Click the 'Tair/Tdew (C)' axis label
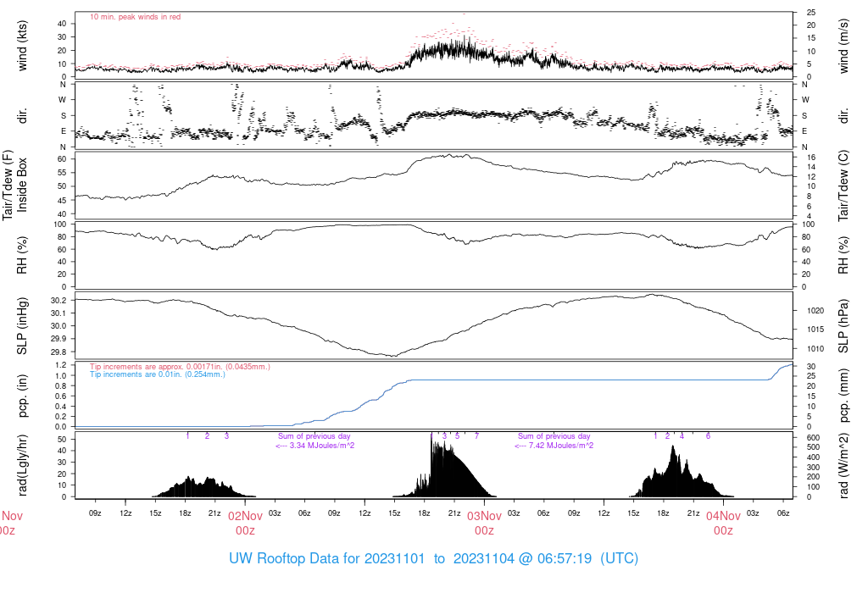The height and width of the screenshot is (593, 868). click(x=843, y=186)
